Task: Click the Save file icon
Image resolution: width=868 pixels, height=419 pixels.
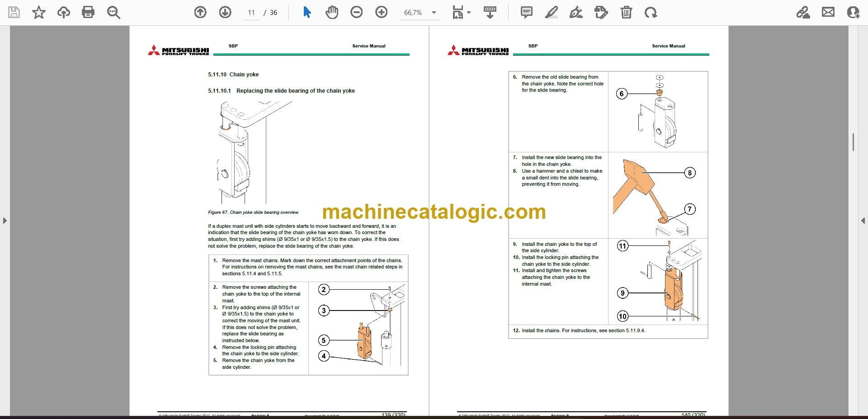Action: coord(14,13)
